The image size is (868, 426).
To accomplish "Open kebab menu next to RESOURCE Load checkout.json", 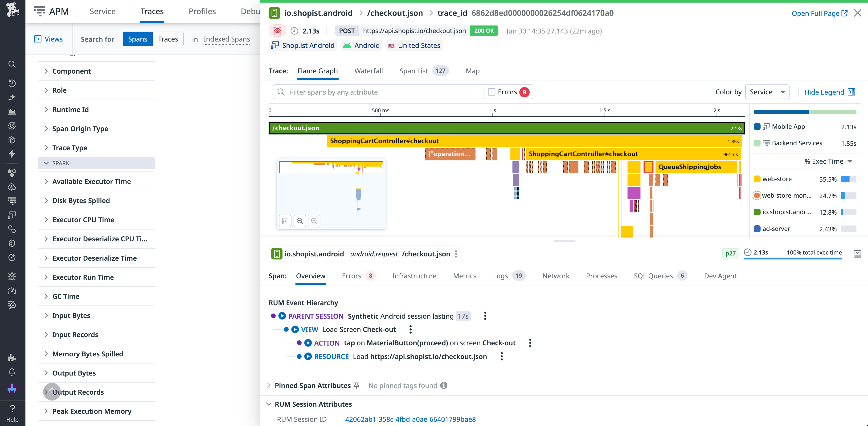I will (x=501, y=356).
